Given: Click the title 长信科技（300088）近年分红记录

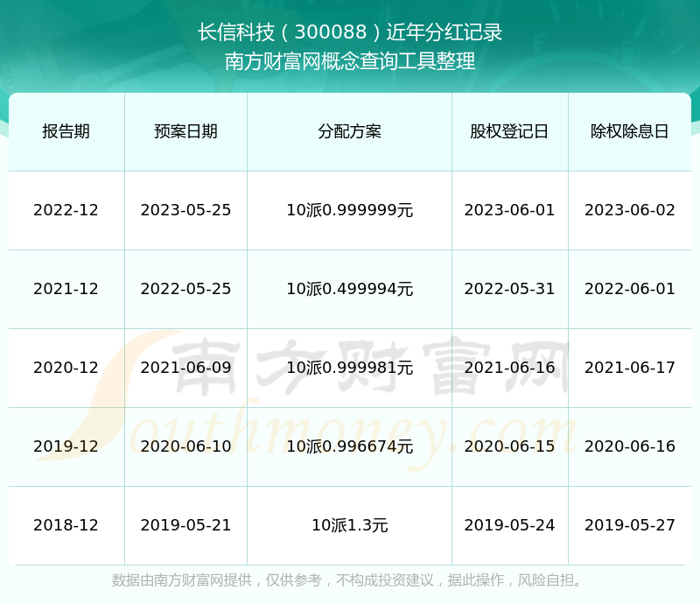Looking at the screenshot, I should pos(350,32).
